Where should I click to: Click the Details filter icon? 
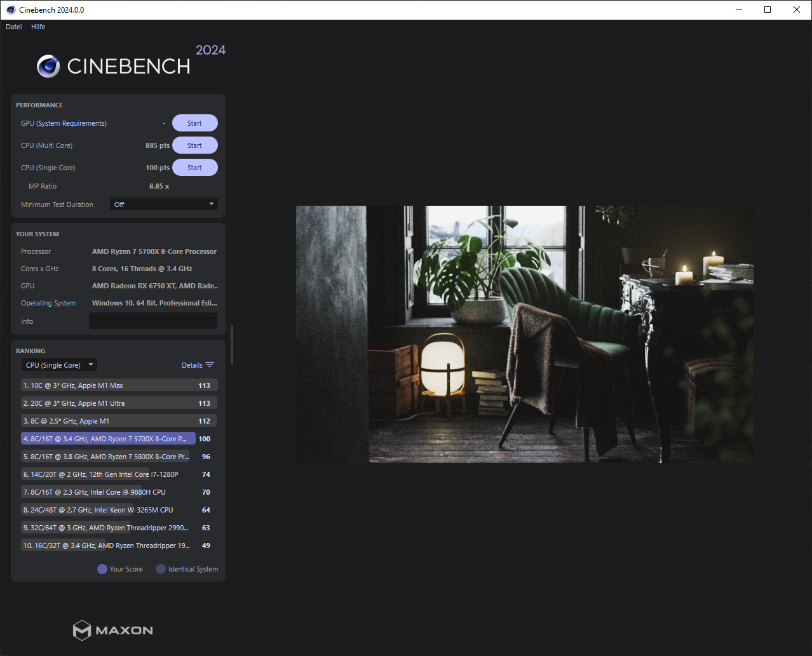click(210, 365)
